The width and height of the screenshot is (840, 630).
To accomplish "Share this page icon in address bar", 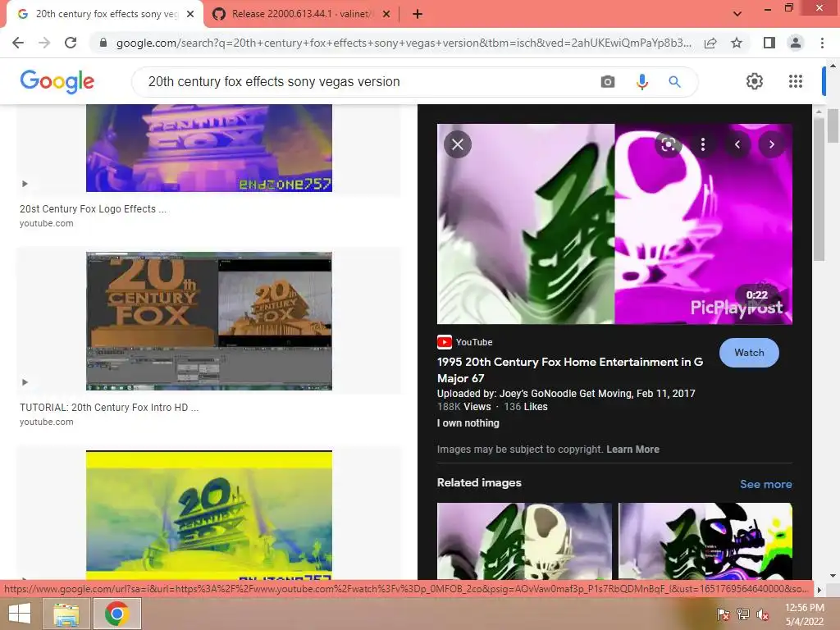I will pos(710,43).
